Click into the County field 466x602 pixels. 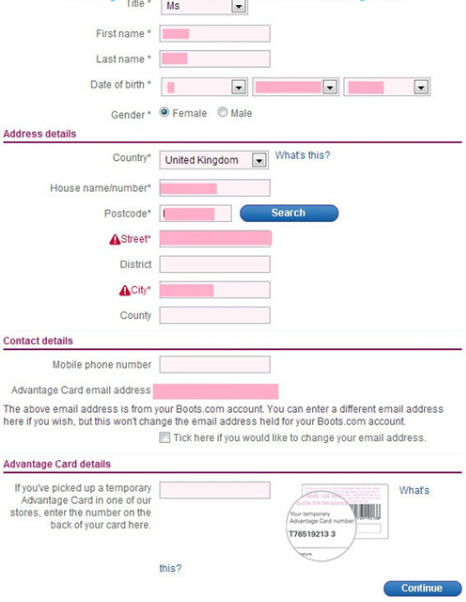(x=215, y=315)
